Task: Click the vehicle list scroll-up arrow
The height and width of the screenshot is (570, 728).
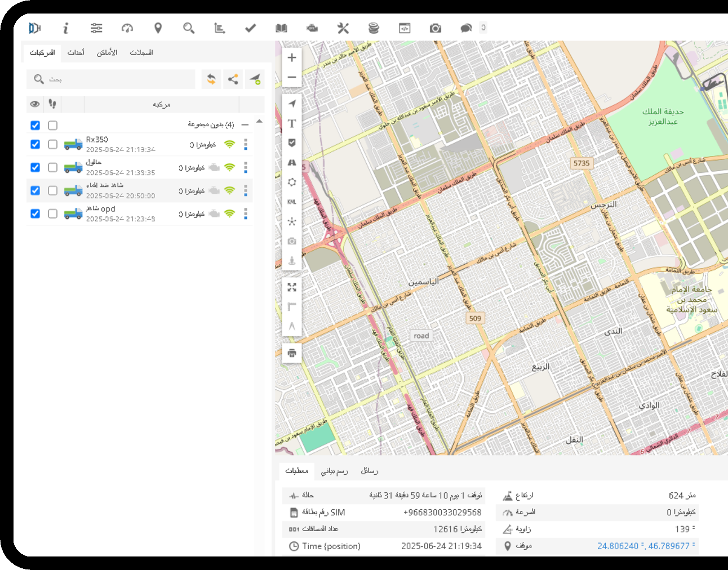Action: coord(259,122)
